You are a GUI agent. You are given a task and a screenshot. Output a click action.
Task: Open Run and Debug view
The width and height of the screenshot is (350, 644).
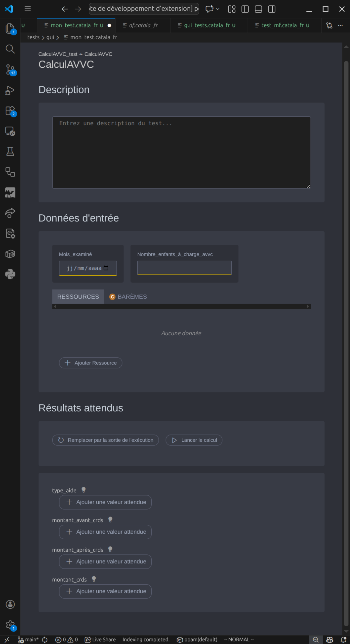click(10, 90)
